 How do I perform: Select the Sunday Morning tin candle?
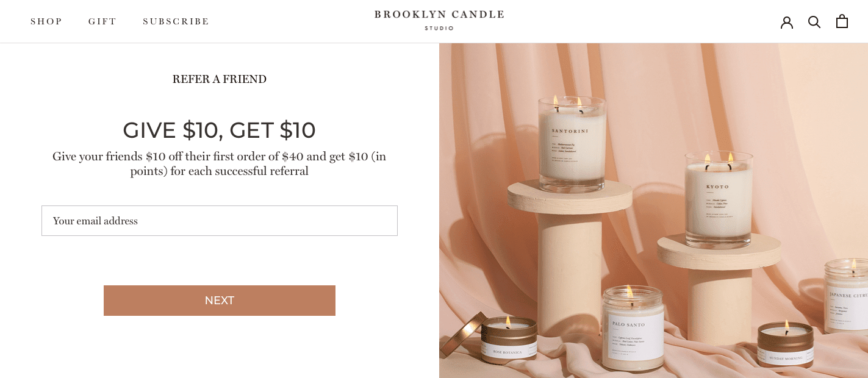coord(786,344)
